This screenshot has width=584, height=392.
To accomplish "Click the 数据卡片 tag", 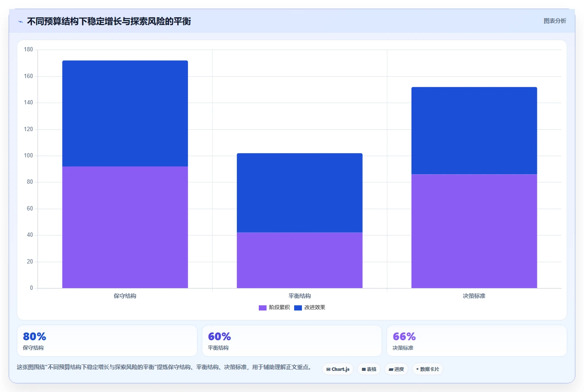I will (427, 369).
